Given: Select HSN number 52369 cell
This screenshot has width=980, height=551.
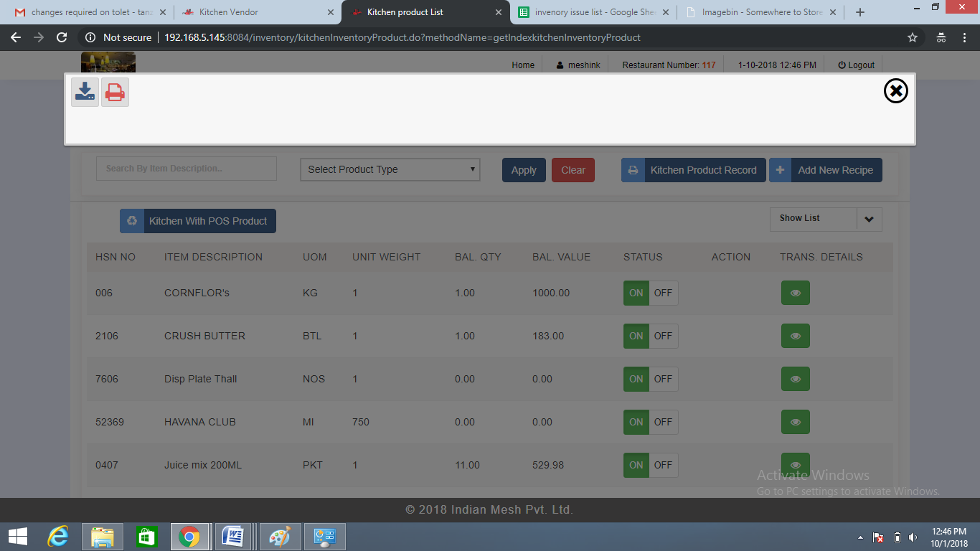Looking at the screenshot, I should (x=110, y=422).
